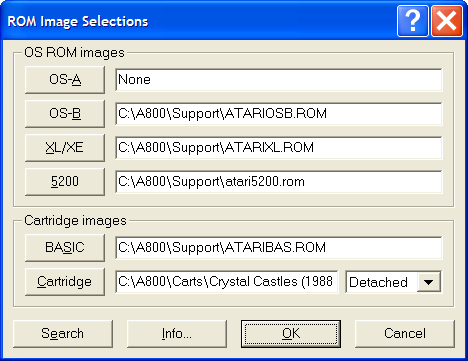Viewport: 468px width, 361px height.
Task: Close the dialog with the red X
Action: point(447,21)
